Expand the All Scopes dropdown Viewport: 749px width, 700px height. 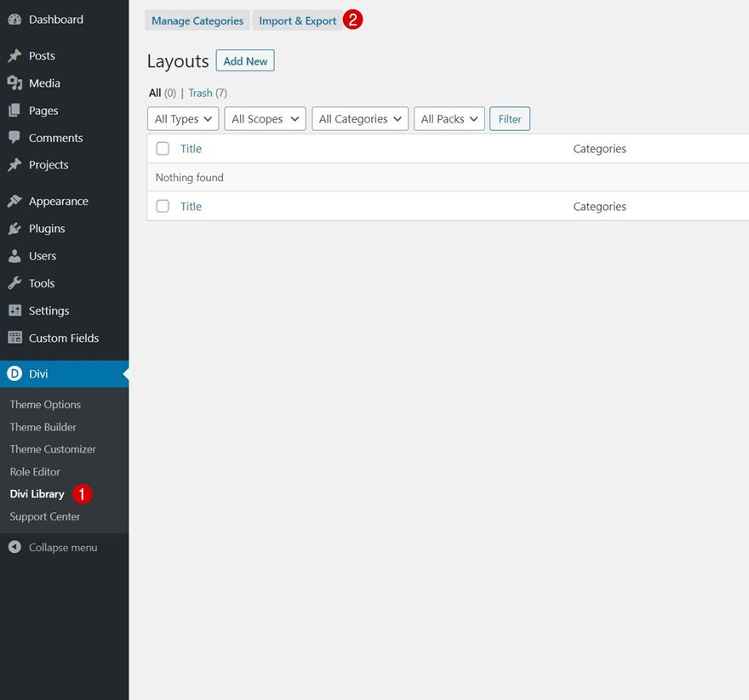coord(265,119)
